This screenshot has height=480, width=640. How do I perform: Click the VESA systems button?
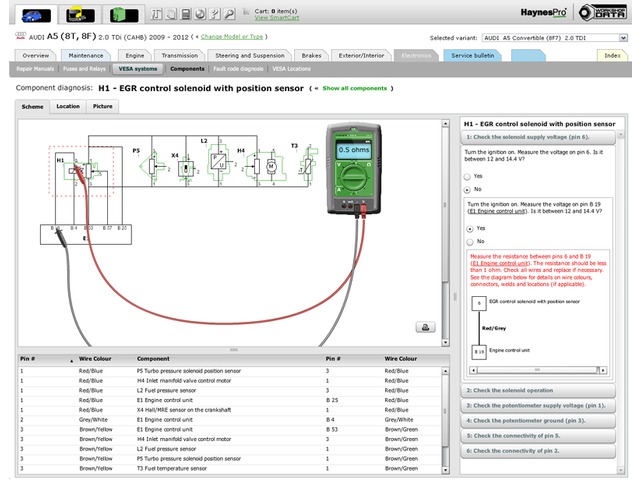pyautogui.click(x=138, y=69)
